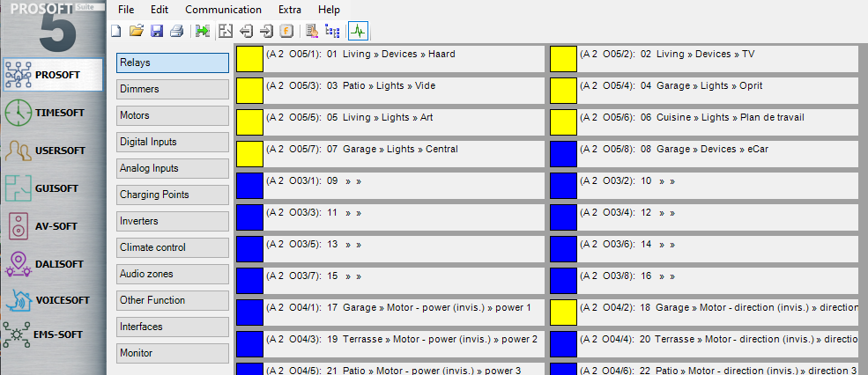Screen dimensions: 868x375
Task: Open the Extra menu
Action: pyautogui.click(x=289, y=9)
